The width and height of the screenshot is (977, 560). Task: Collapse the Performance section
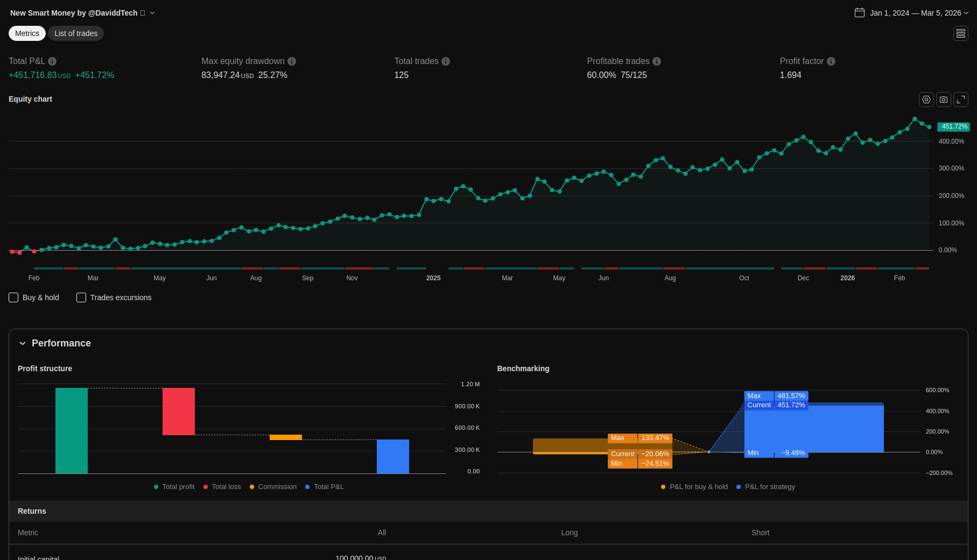23,343
